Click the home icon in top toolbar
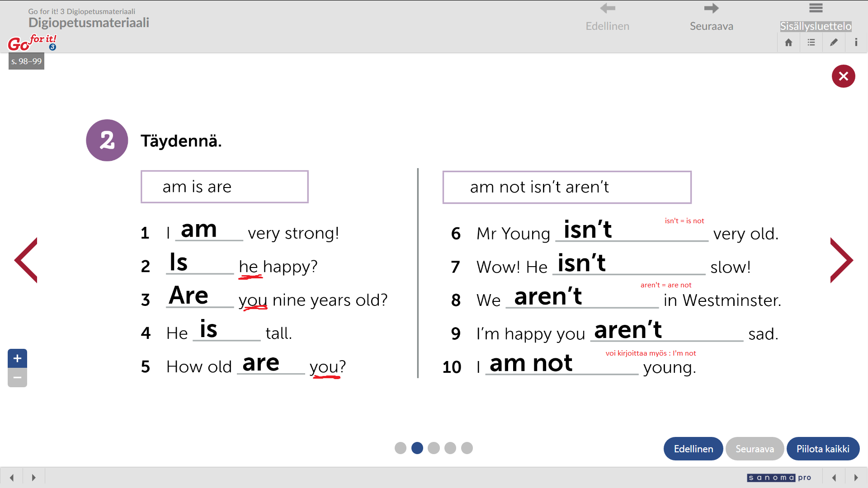 788,42
